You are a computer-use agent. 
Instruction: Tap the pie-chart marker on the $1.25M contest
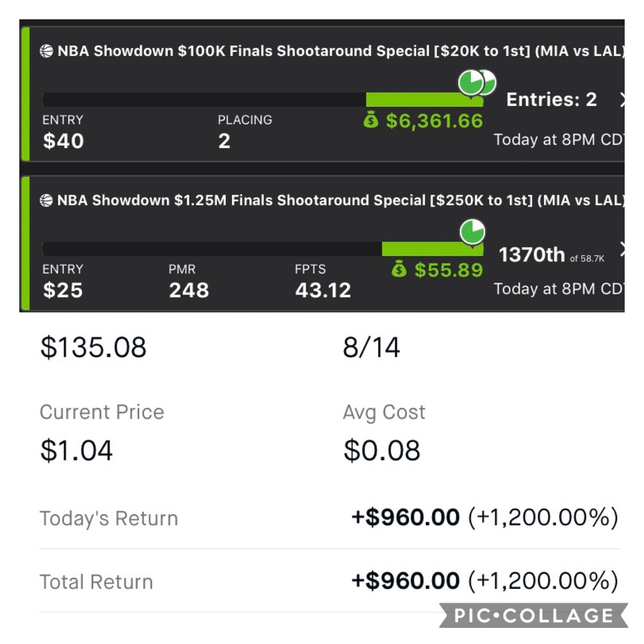point(472,233)
